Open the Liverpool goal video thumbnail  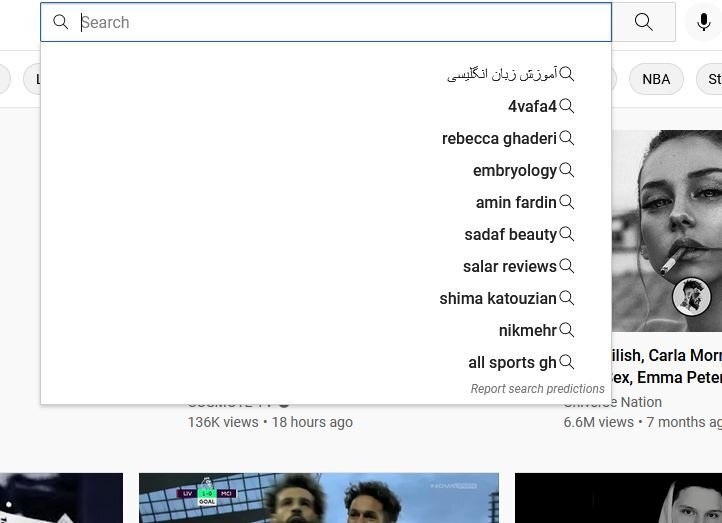point(319,498)
